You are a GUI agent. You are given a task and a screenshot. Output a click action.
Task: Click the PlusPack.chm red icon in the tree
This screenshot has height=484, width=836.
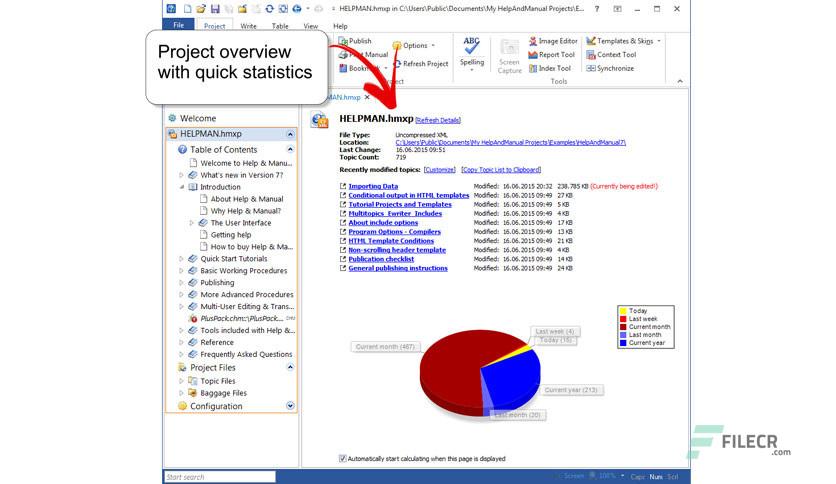[193, 318]
